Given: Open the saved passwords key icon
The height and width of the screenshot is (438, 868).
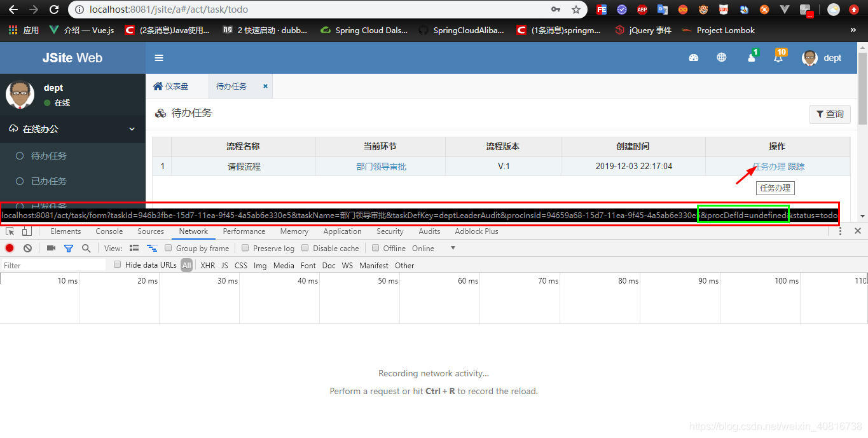Looking at the screenshot, I should [556, 10].
